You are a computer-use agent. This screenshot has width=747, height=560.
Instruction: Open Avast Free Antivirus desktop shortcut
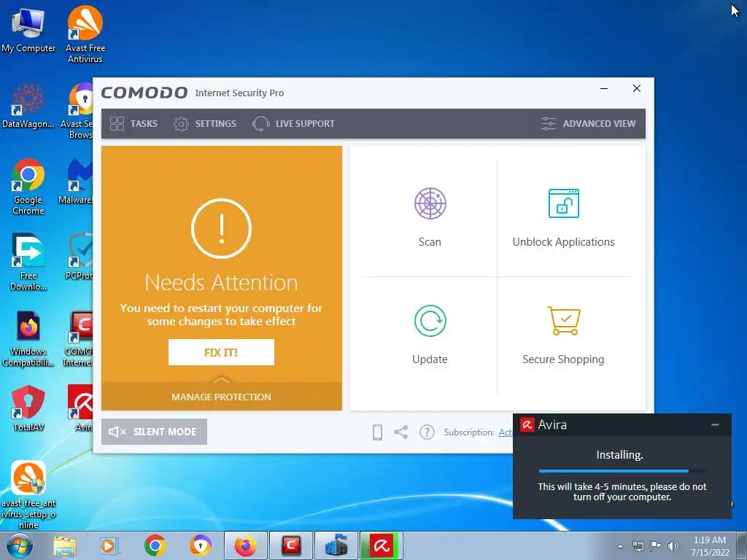[85, 34]
